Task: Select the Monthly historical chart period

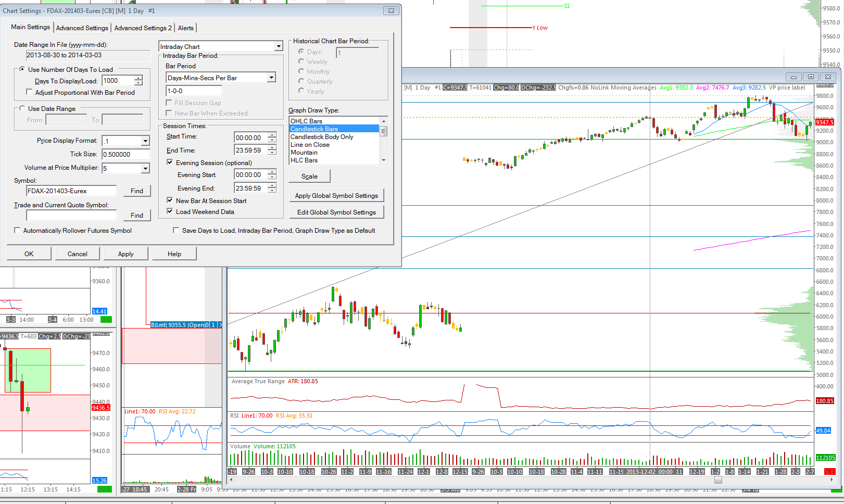Action: tap(301, 71)
